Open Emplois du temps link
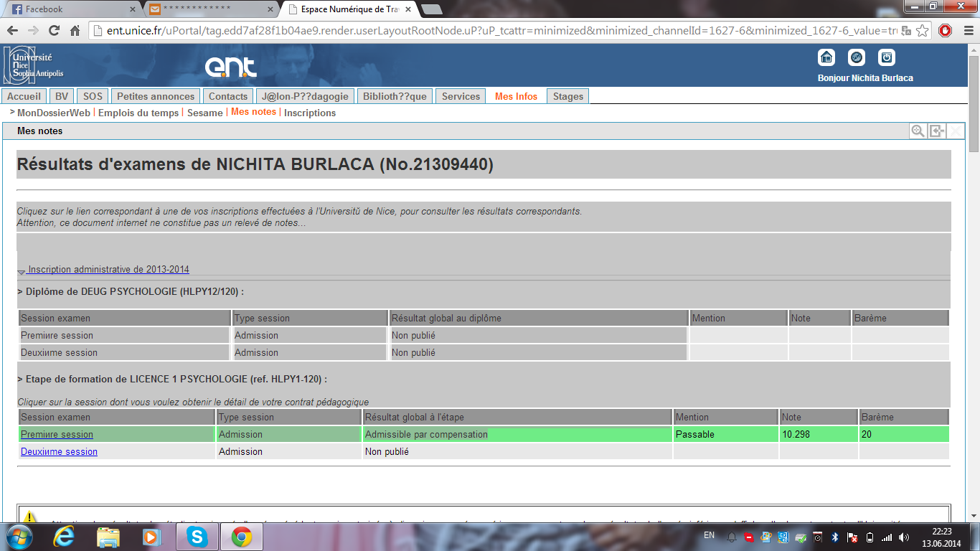980x551 pixels. [x=138, y=113]
